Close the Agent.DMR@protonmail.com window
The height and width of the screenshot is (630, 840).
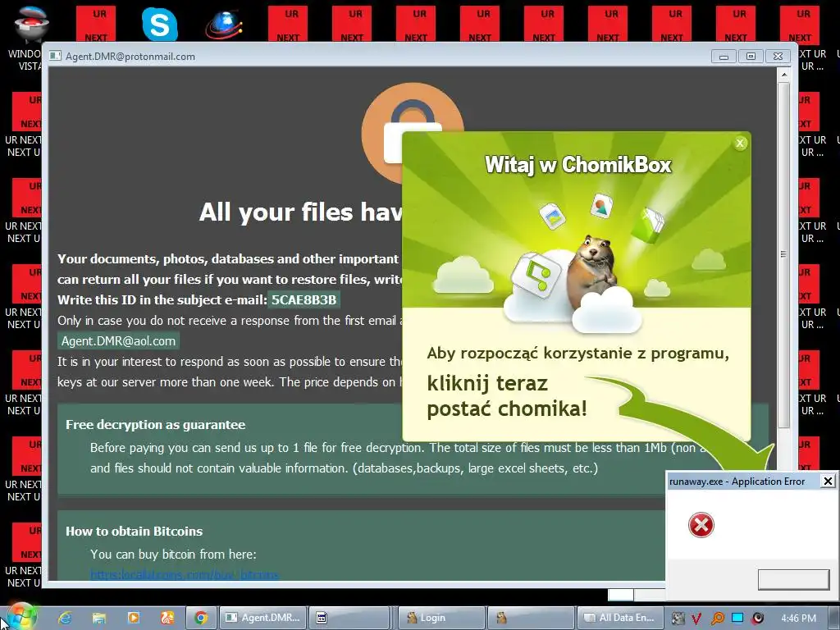click(x=778, y=57)
